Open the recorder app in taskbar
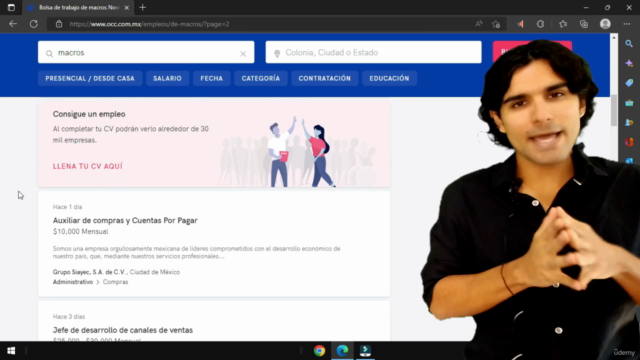This screenshot has width=640, height=360. click(x=365, y=351)
